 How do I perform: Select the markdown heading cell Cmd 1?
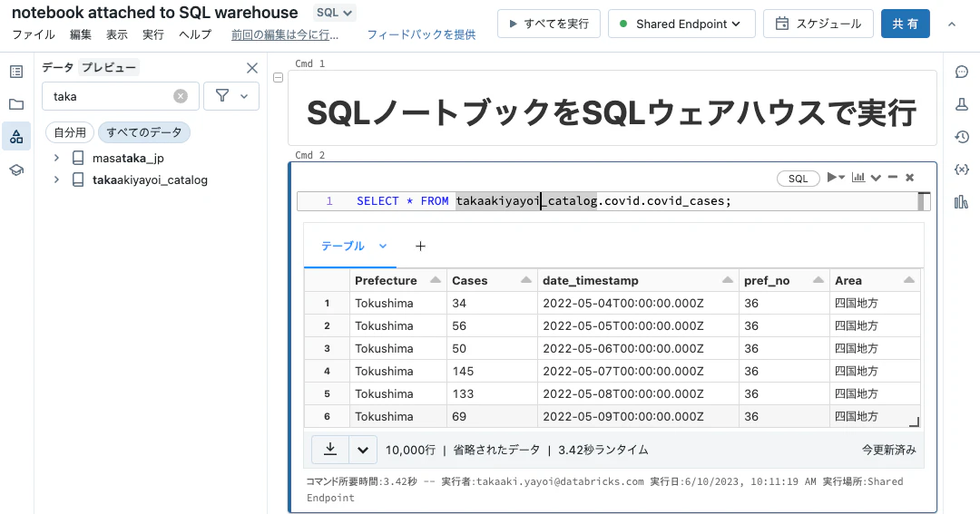(x=612, y=108)
